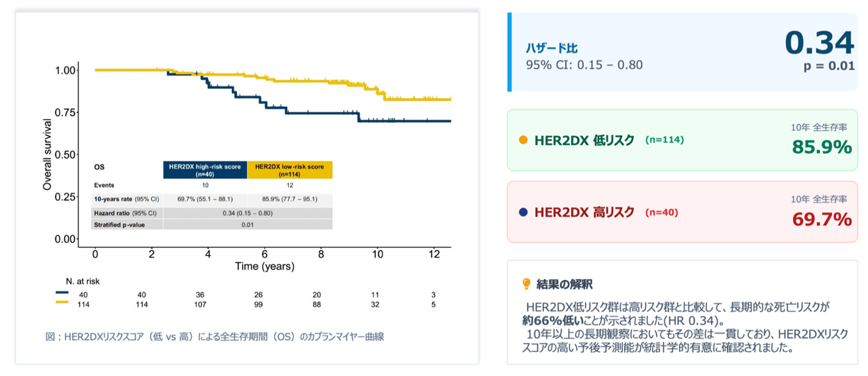This screenshot has width=868, height=376.
Task: Click the lightbulb icon beside 結果の解釈
Action: click(526, 283)
